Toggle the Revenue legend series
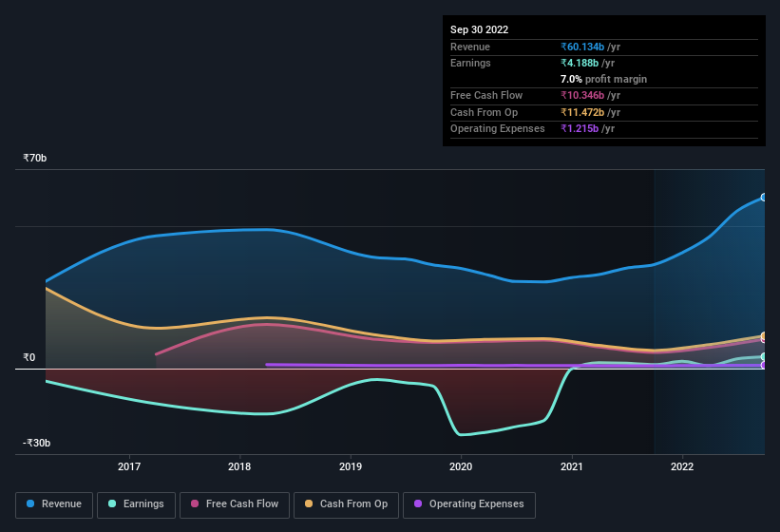The width and height of the screenshot is (780, 532). (54, 504)
